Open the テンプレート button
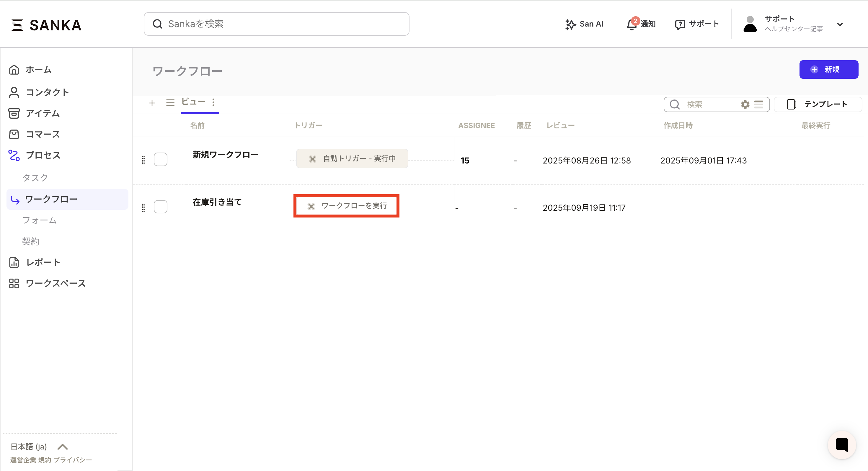This screenshot has height=471, width=868. point(818,104)
